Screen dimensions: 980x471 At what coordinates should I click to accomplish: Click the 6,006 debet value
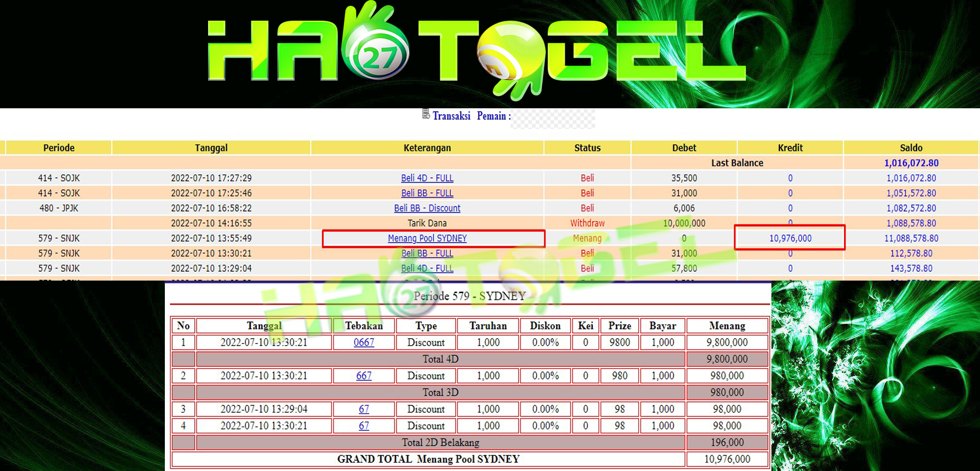coord(684,208)
